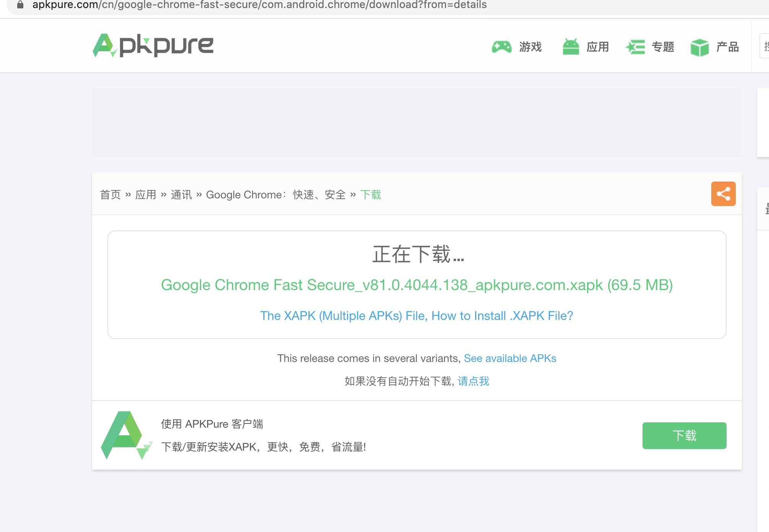Click the Android robot icon in navigation
The width and height of the screenshot is (769, 532).
(x=570, y=46)
